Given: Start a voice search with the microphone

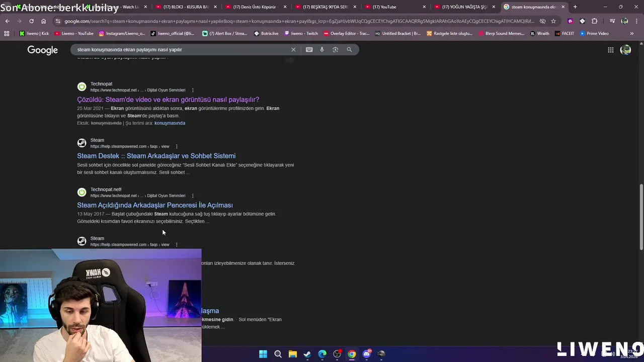Looking at the screenshot, I should click(322, 50).
